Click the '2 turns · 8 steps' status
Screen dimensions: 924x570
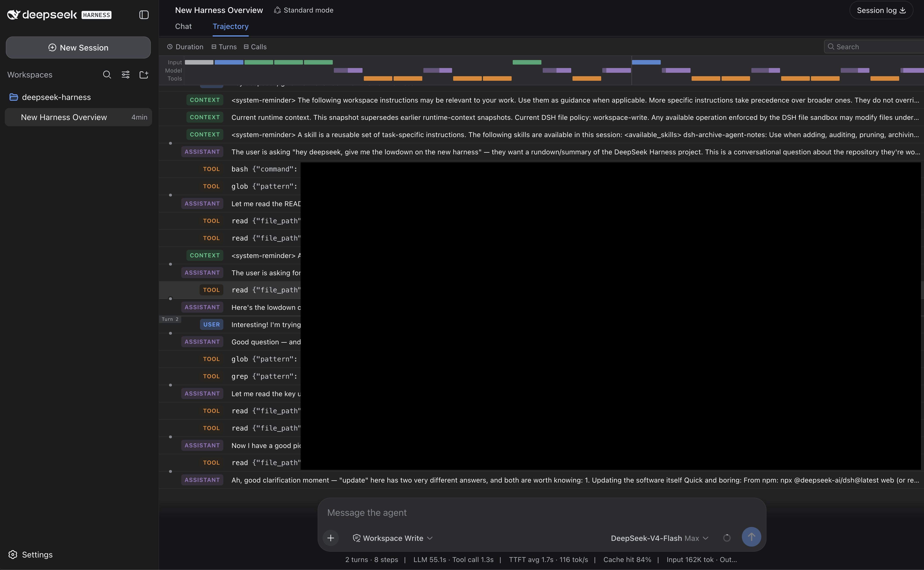click(x=372, y=560)
